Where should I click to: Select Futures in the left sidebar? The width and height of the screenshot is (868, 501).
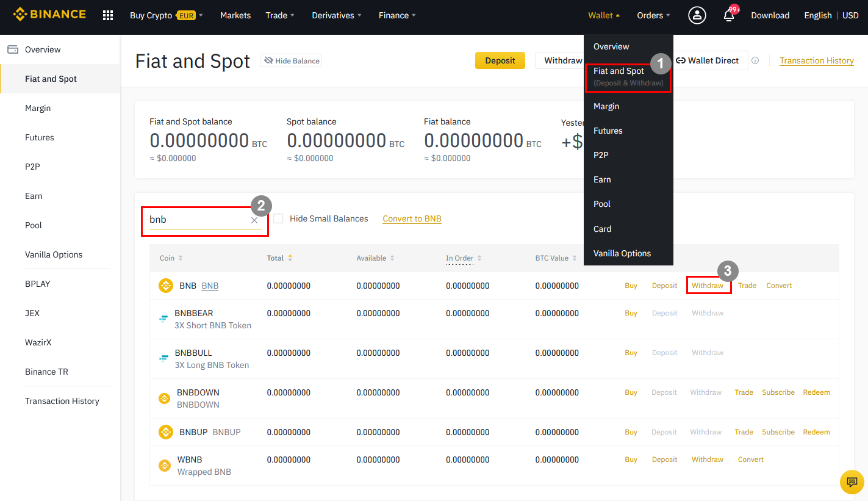[x=40, y=137]
